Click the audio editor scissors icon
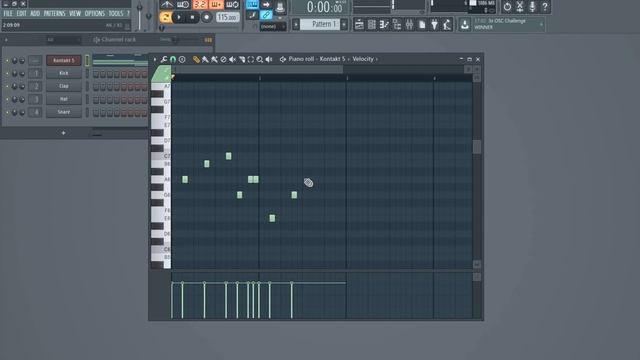The height and width of the screenshot is (360, 640). click(520, 7)
